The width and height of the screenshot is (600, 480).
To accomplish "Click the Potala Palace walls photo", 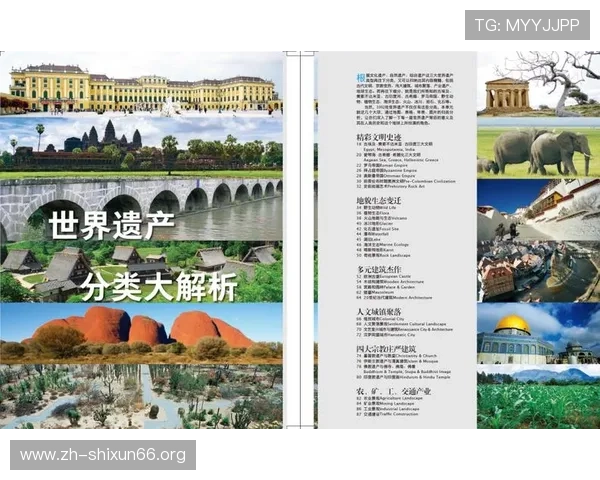I will click(x=538, y=209).
